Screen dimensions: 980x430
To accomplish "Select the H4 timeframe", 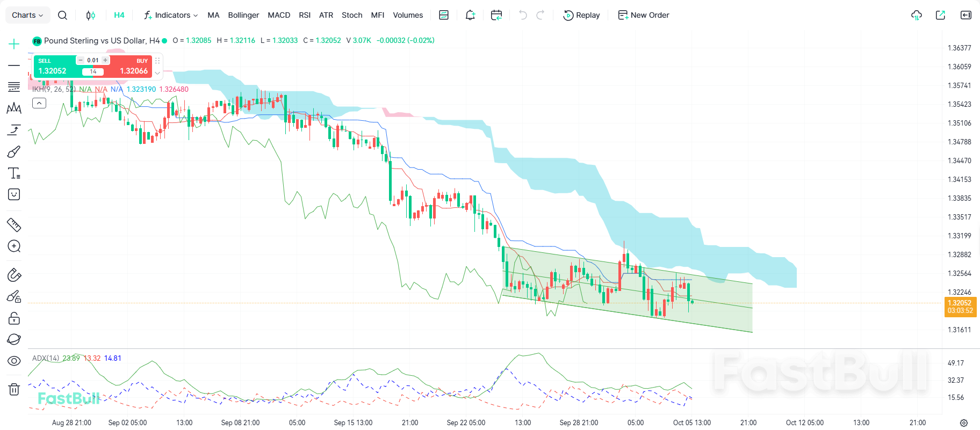I will click(x=119, y=15).
